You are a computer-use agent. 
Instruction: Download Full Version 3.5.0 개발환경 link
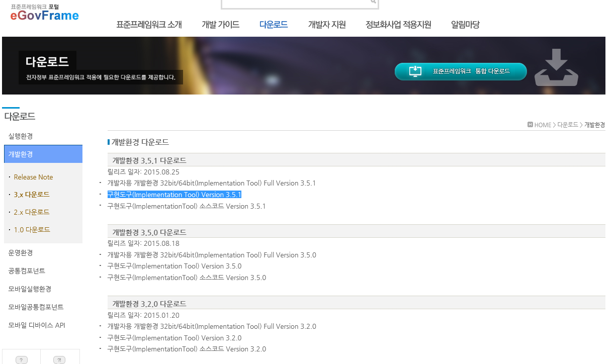point(211,255)
